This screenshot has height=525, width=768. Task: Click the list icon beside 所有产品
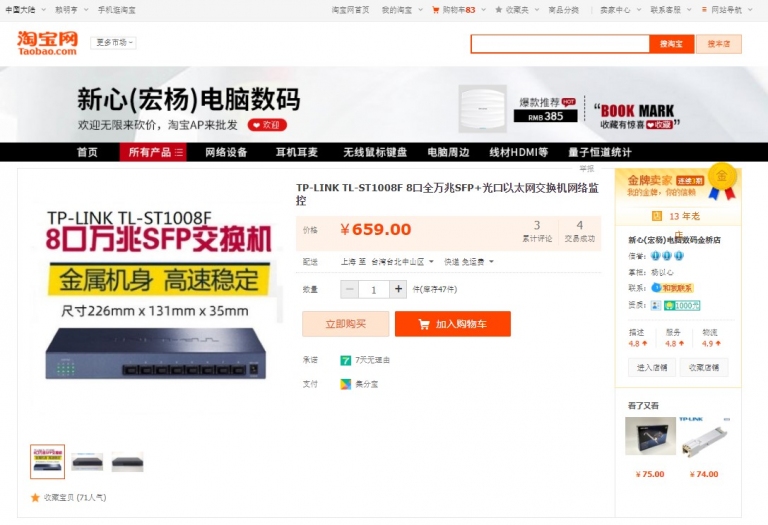(179, 153)
